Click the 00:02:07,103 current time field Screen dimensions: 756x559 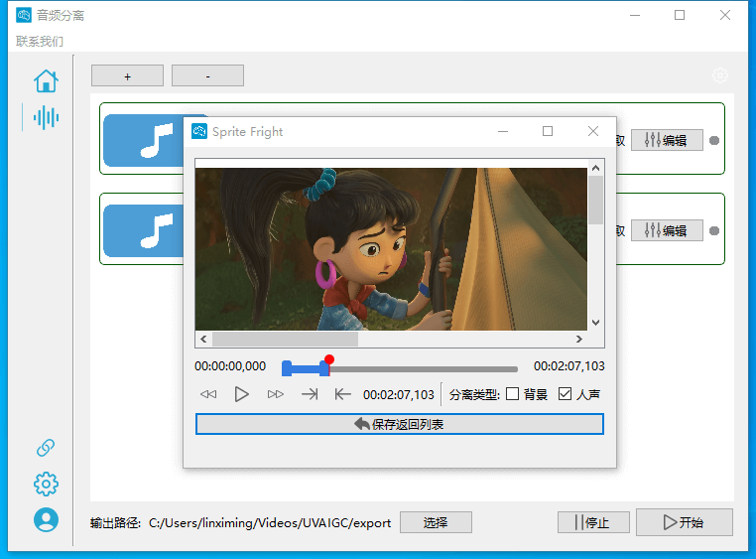[x=399, y=394]
